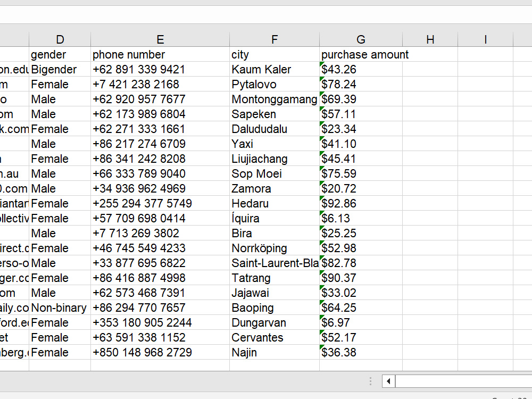Click the 'Zamora' city cell

pos(275,188)
